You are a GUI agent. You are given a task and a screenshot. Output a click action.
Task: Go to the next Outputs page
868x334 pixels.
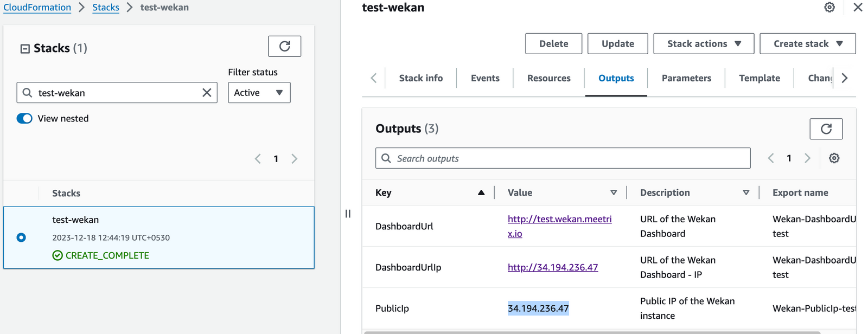pyautogui.click(x=807, y=158)
